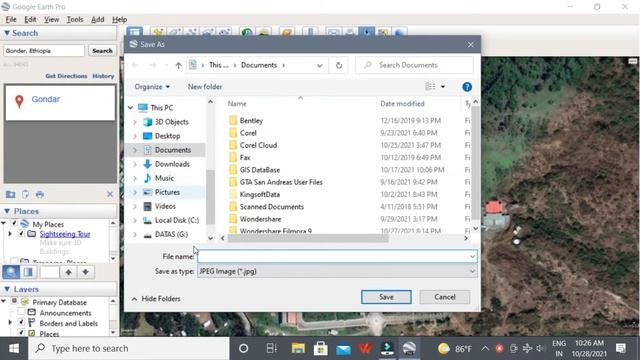Click the Google Earth icon in the taskbar
This screenshot has width=640, height=360.
click(x=409, y=348)
